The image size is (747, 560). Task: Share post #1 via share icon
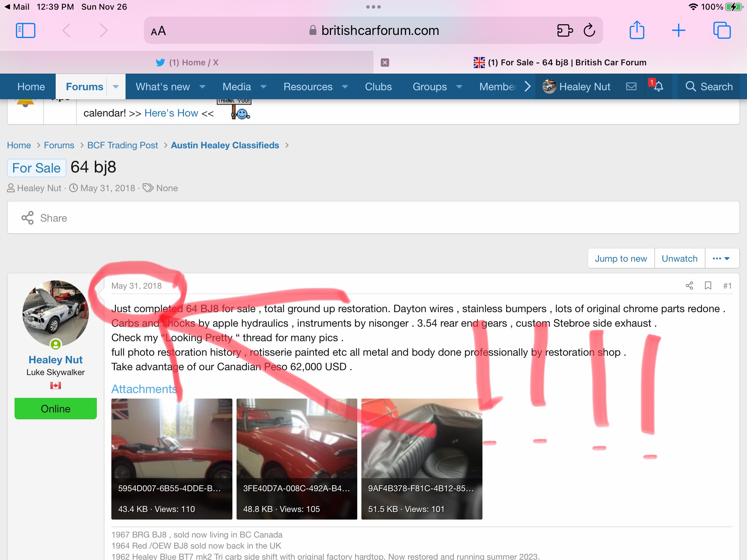[689, 286]
